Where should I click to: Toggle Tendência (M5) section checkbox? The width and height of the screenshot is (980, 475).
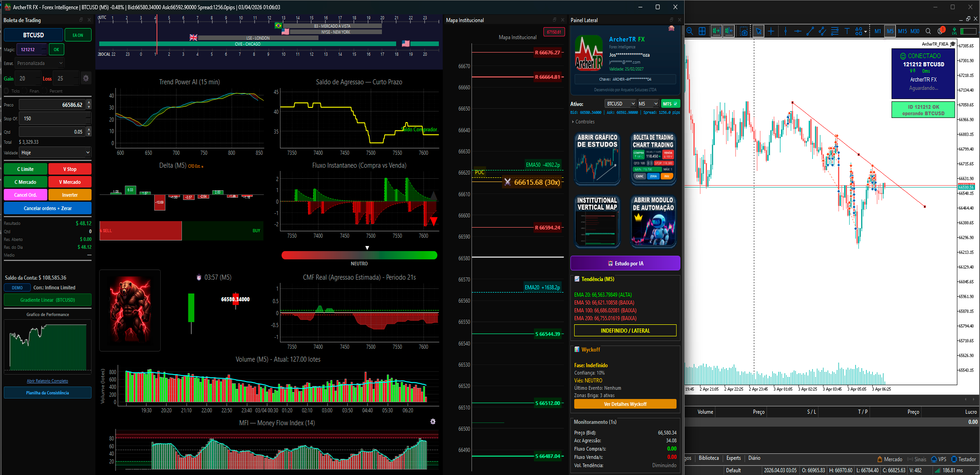tap(577, 279)
